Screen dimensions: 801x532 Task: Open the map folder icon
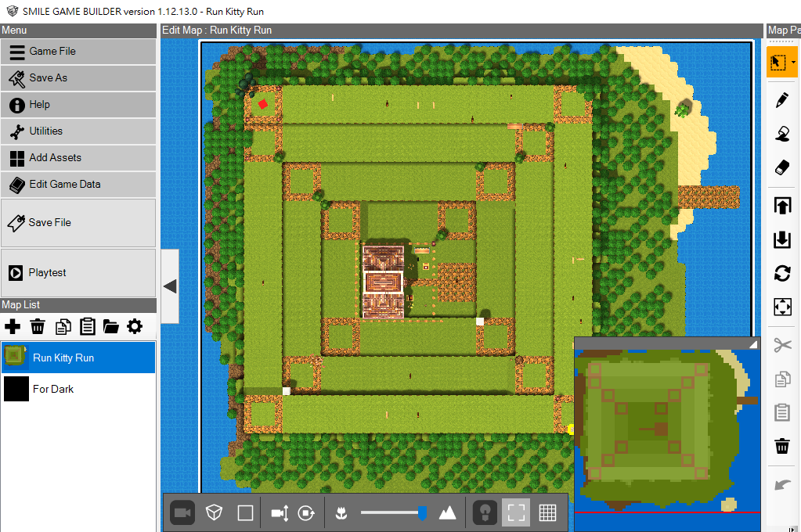[111, 327]
